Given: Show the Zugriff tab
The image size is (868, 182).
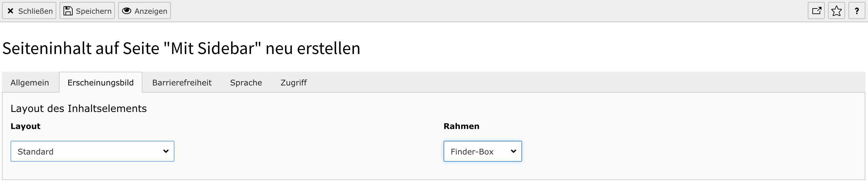Looking at the screenshot, I should tap(294, 82).
